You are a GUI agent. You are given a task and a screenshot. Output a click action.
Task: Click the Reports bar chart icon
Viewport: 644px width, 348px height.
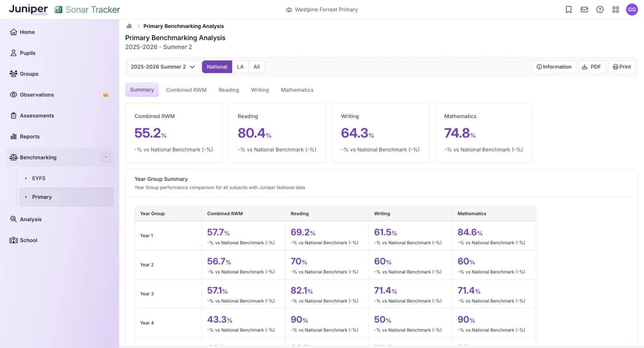point(13,137)
